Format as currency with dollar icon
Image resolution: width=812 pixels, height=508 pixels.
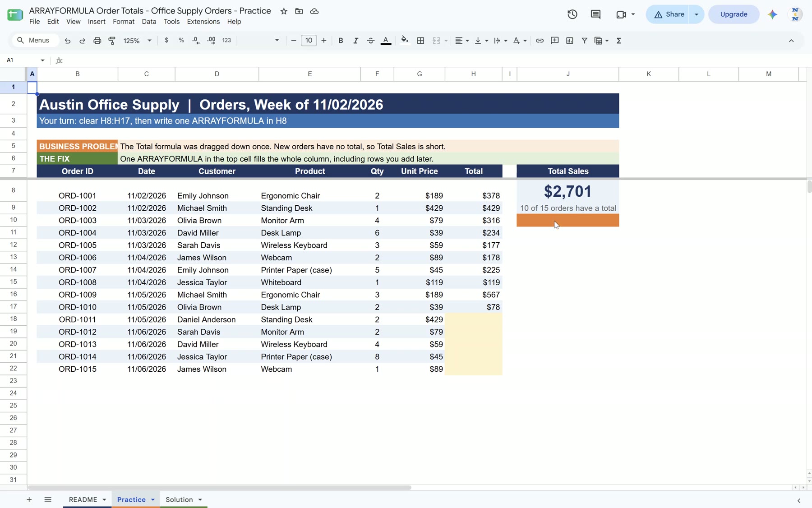pos(166,40)
